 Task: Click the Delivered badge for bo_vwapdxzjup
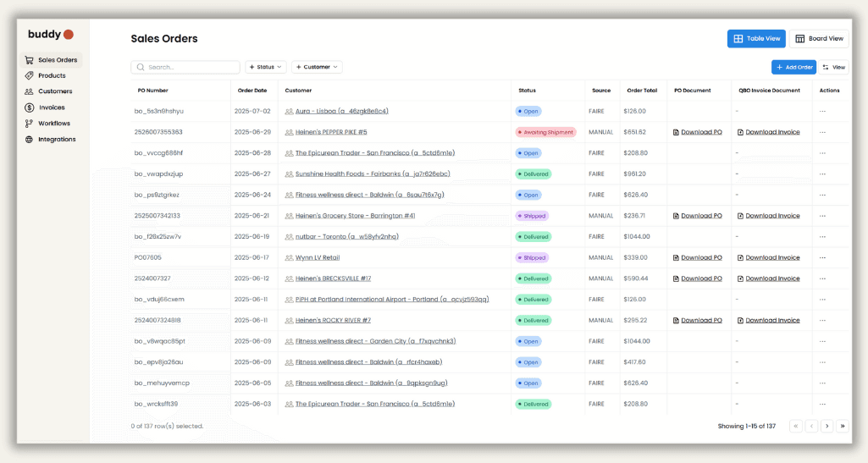pos(534,174)
